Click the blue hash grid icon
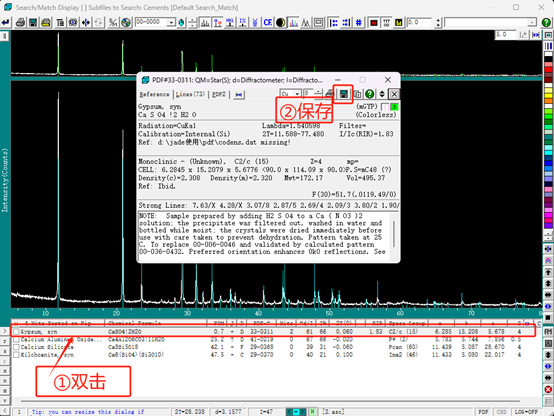 (x=359, y=23)
